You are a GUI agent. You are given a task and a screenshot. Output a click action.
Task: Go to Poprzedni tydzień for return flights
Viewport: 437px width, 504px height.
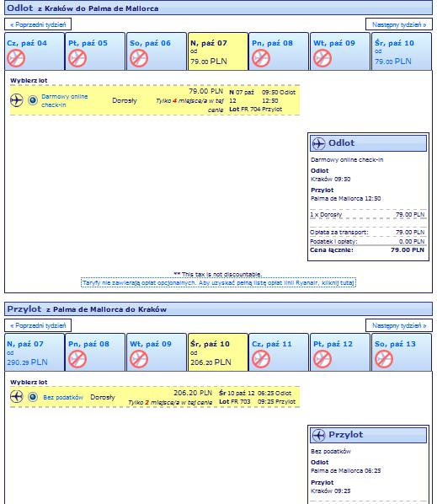pos(38,325)
